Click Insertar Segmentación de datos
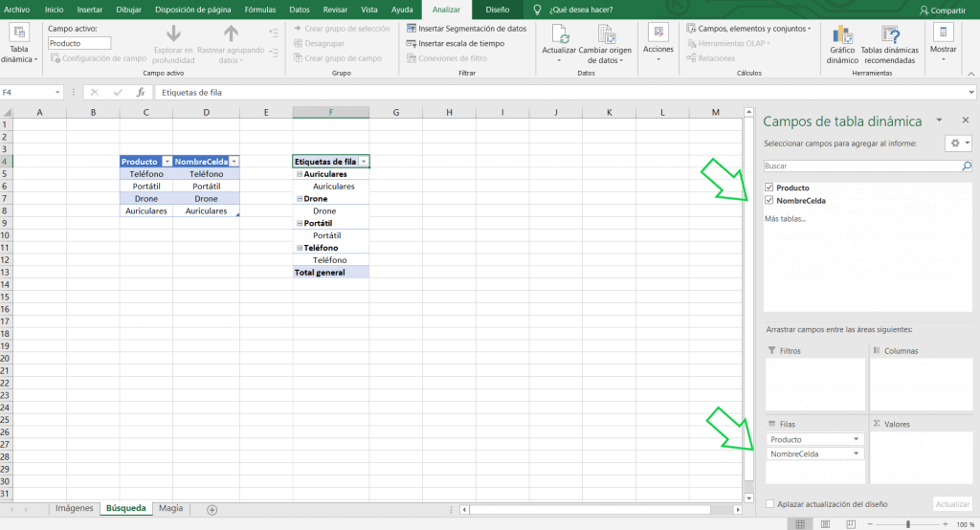This screenshot has height=530, width=980. (466, 29)
